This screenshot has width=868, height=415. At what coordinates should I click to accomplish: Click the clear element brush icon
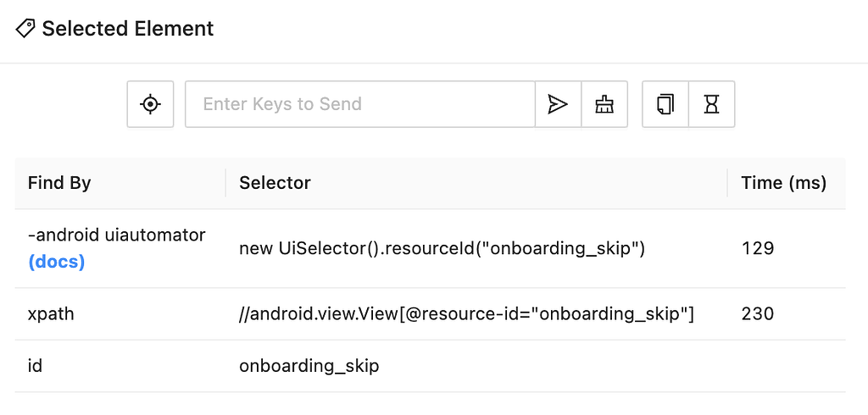coord(604,104)
